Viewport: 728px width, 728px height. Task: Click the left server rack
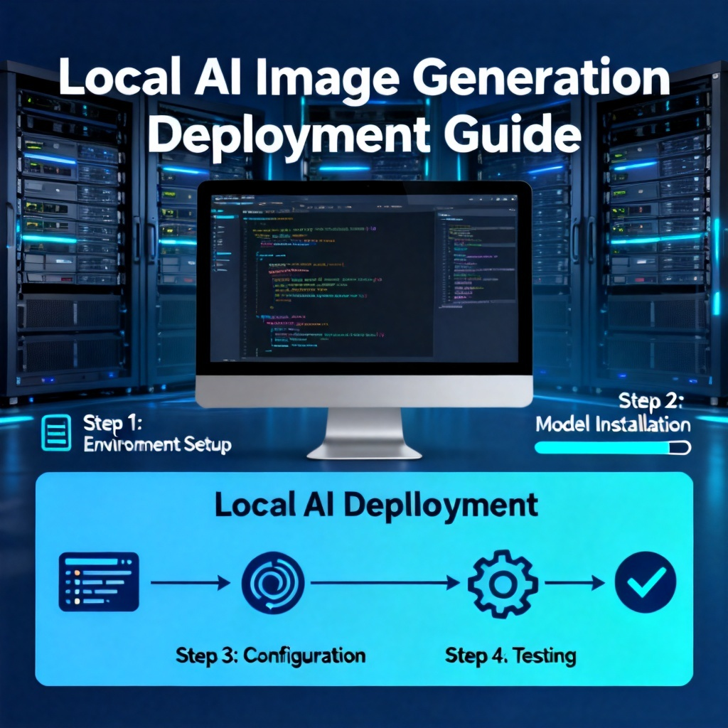pyautogui.click(x=70, y=232)
